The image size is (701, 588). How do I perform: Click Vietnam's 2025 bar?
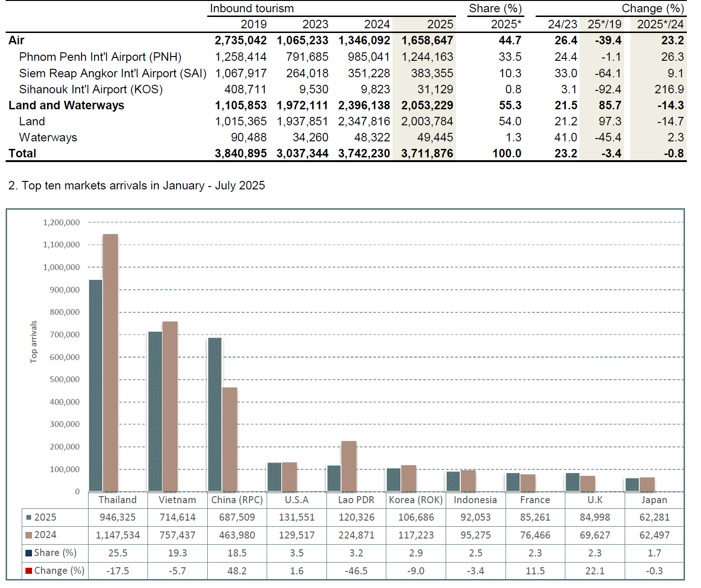tap(155, 411)
